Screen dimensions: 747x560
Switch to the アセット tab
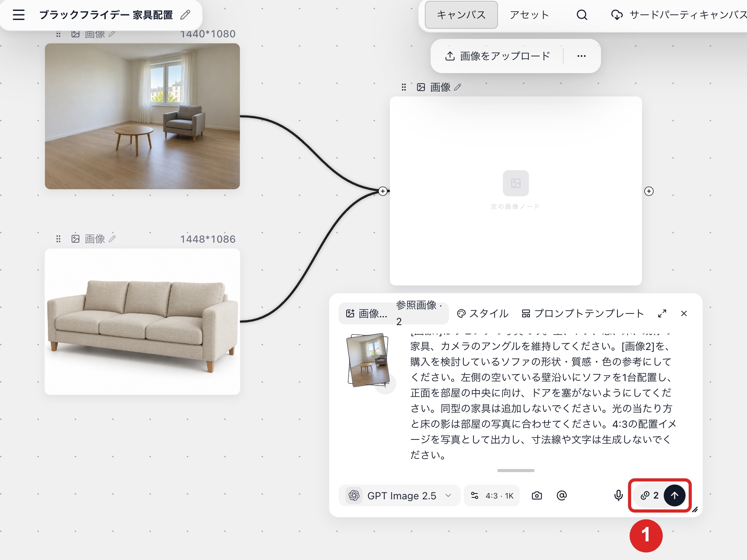(530, 15)
